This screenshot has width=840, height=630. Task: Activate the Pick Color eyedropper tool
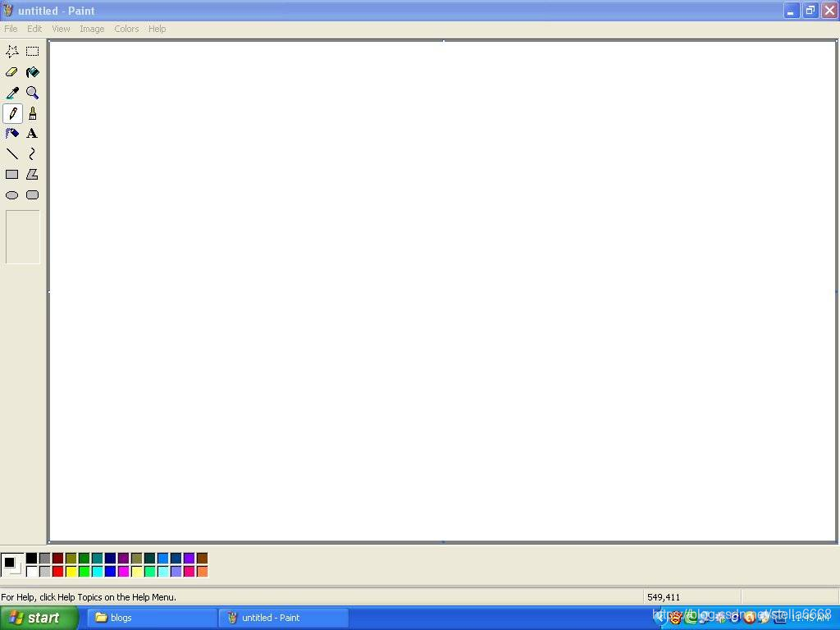(11, 93)
